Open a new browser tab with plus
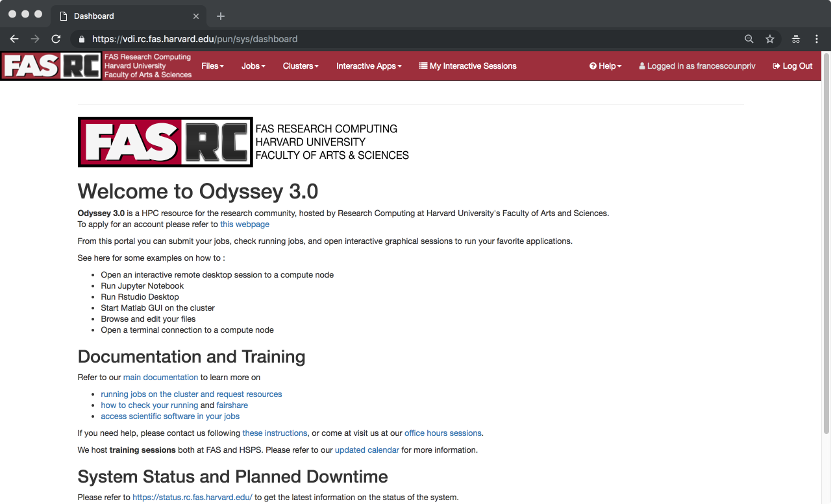This screenshot has height=504, width=831. pyautogui.click(x=221, y=16)
